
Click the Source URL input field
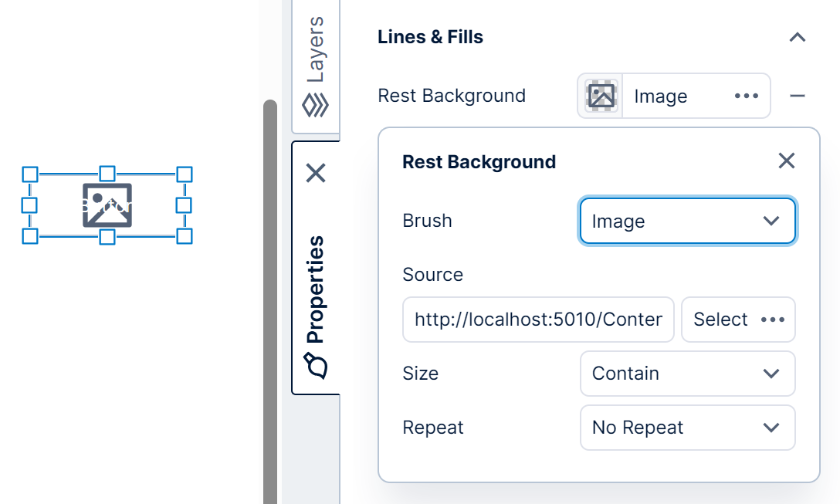(x=538, y=320)
